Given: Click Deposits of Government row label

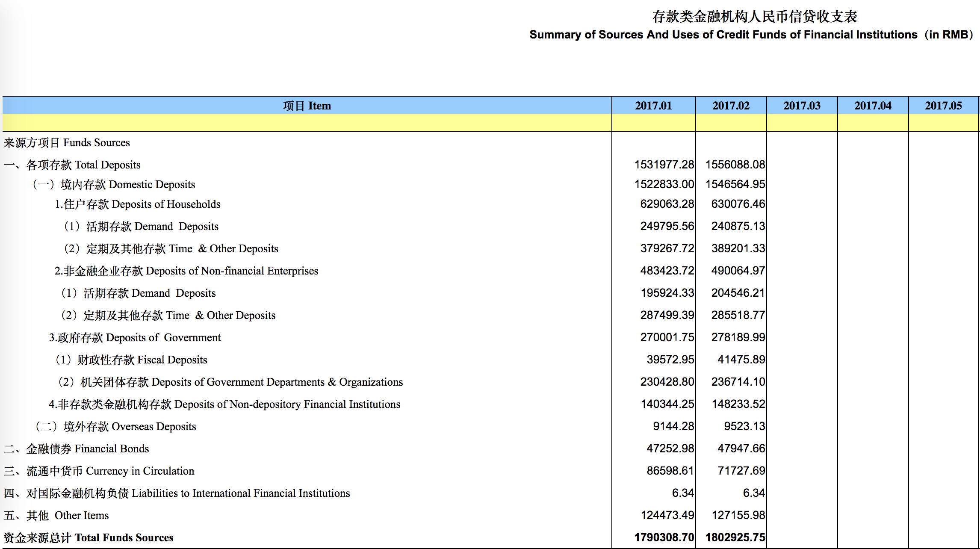Looking at the screenshot, I should [x=135, y=337].
